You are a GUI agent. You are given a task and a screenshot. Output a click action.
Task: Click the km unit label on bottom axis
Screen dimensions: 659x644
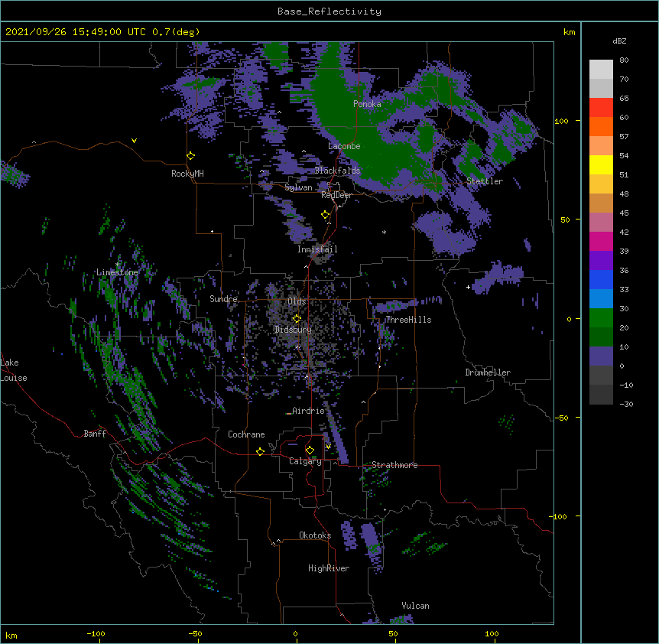pos(11,635)
